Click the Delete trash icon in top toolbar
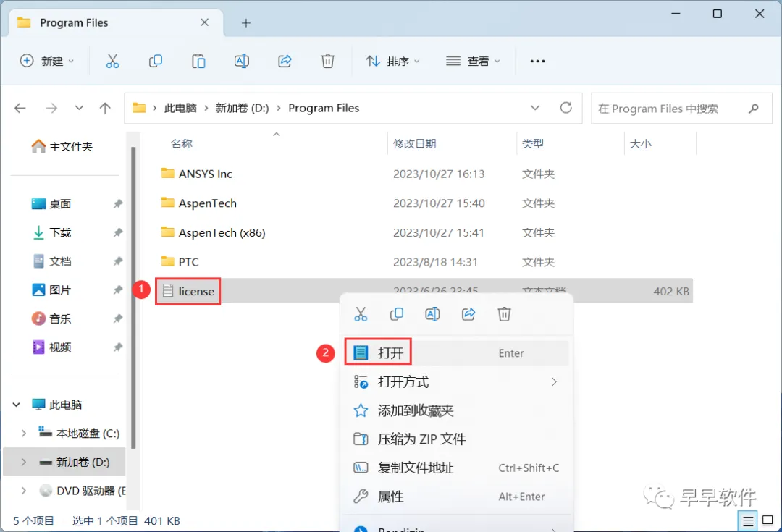Image resolution: width=782 pixels, height=532 pixels. click(x=328, y=61)
